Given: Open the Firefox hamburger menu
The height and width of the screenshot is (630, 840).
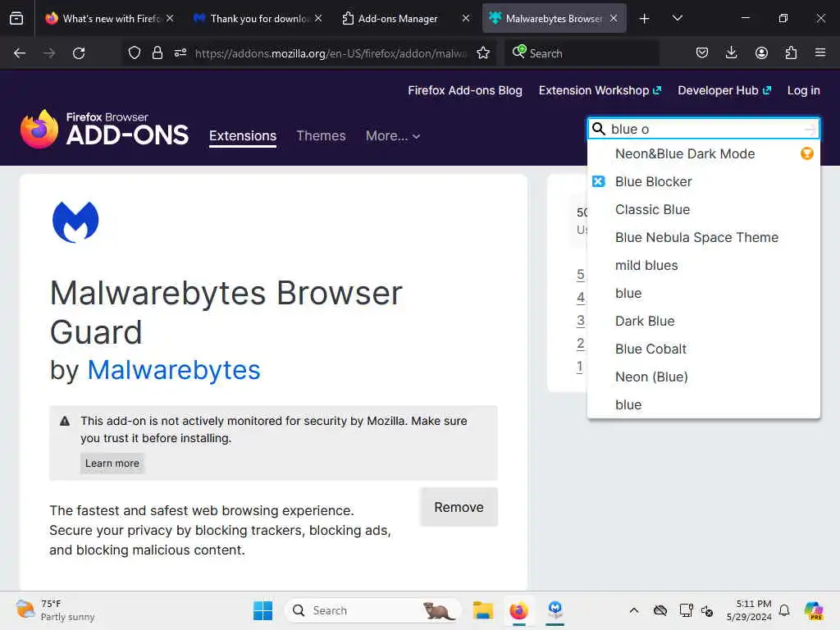Looking at the screenshot, I should coord(820,52).
